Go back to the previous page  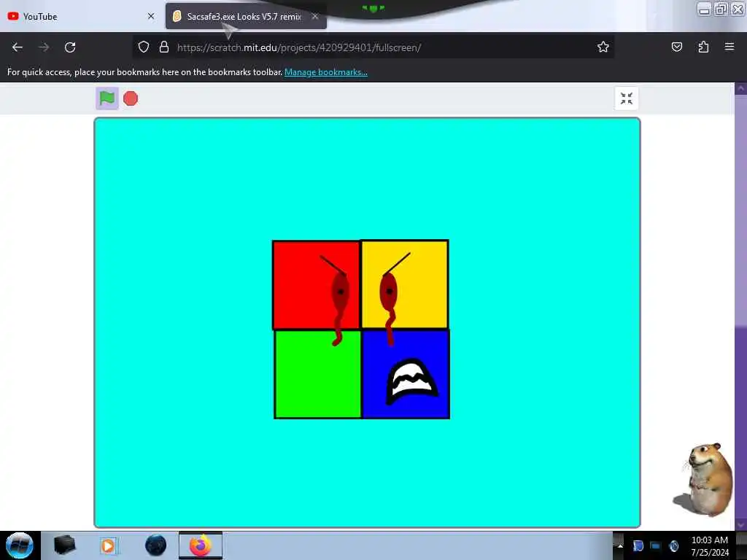pyautogui.click(x=18, y=47)
